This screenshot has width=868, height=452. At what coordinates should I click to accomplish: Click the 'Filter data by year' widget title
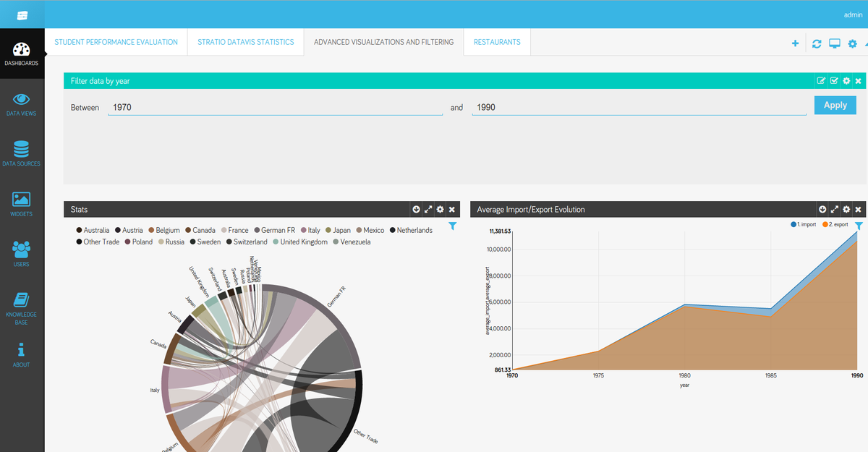click(x=100, y=81)
